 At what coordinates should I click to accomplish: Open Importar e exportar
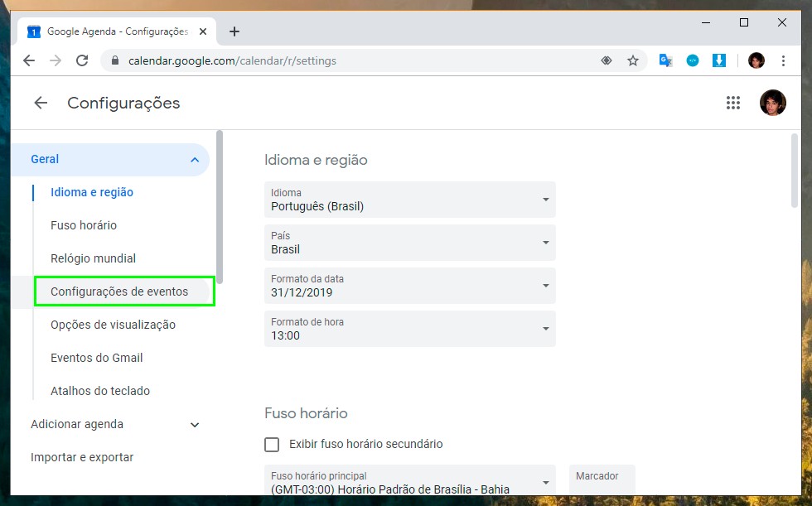click(82, 457)
